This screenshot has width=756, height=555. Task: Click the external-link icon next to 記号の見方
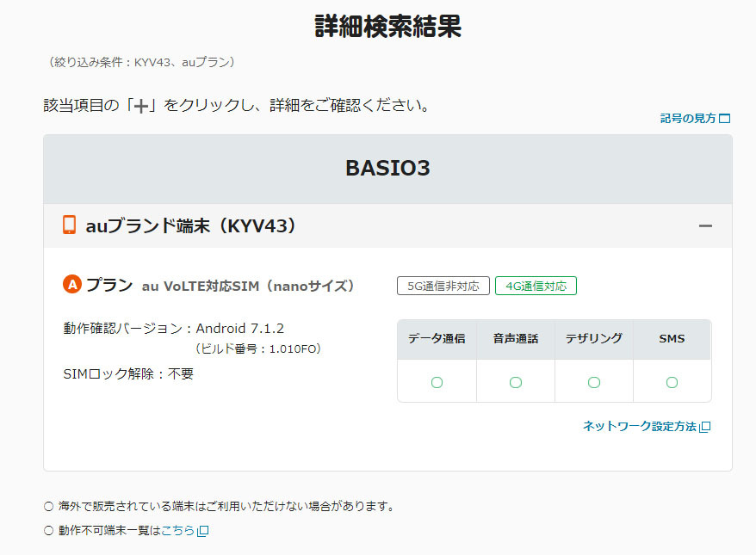point(725,119)
